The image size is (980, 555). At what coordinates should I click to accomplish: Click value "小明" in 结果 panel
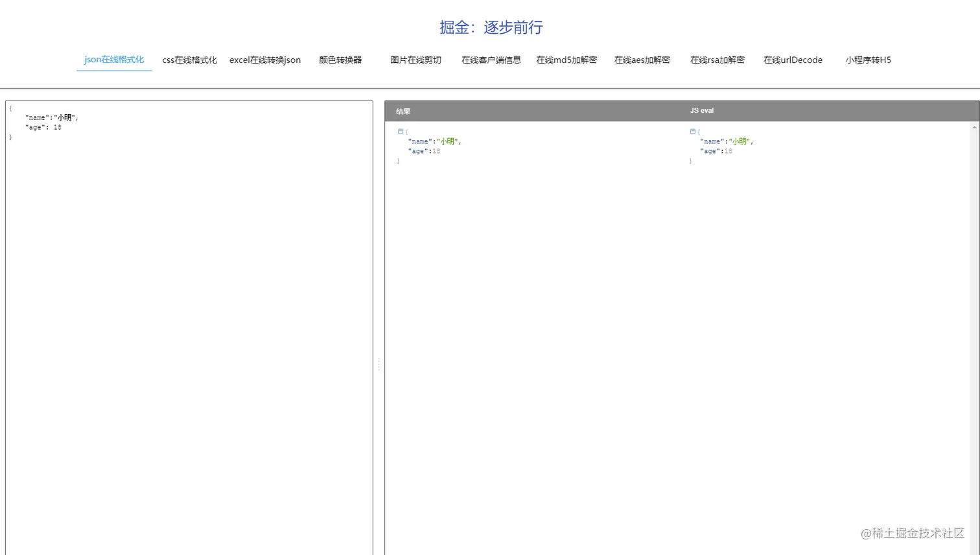click(x=447, y=141)
